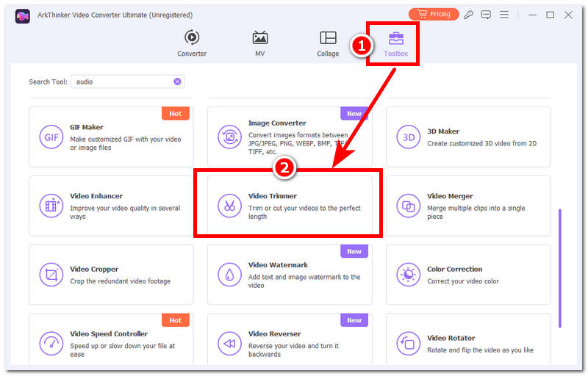Select the Video Merger icon

coord(409,206)
